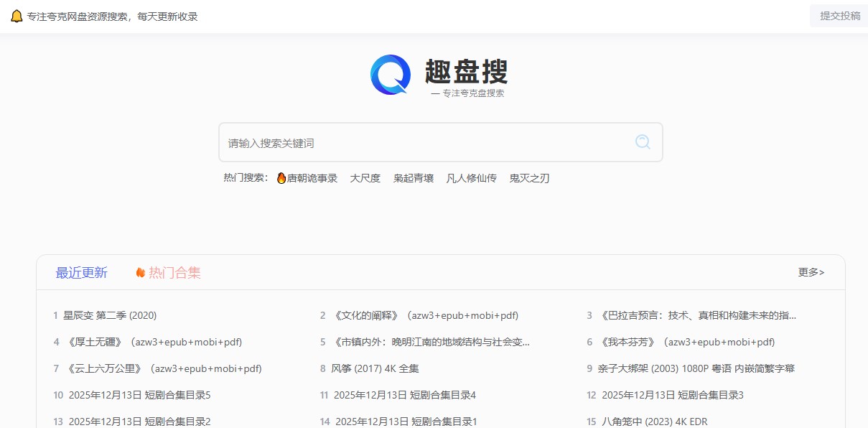Search hot keyword 唐朝诡事录
This screenshot has width=868, height=428.
click(x=313, y=178)
